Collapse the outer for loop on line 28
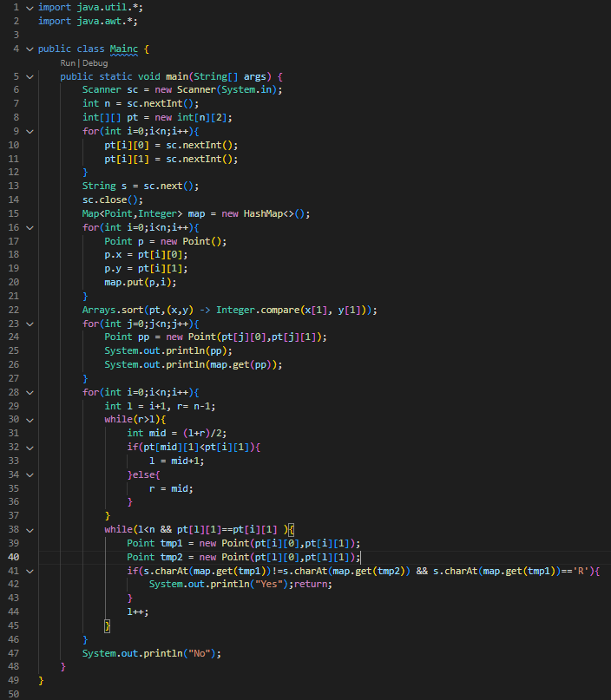The height and width of the screenshot is (700, 611). point(30,393)
